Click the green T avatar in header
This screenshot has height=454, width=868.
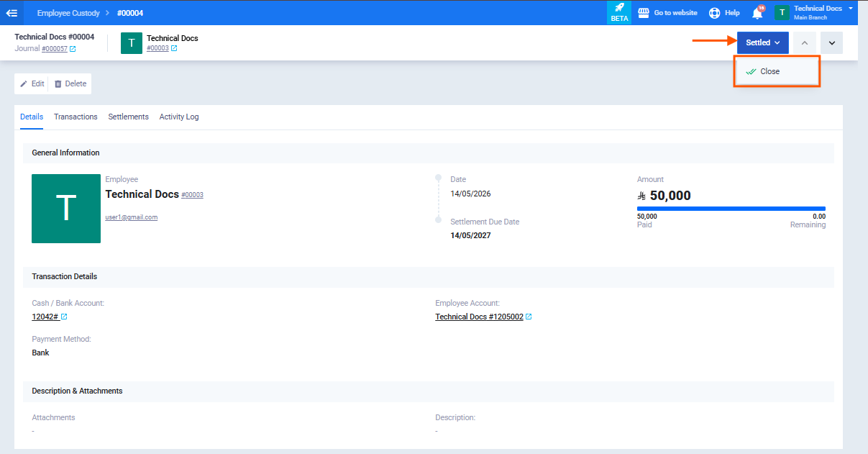131,43
